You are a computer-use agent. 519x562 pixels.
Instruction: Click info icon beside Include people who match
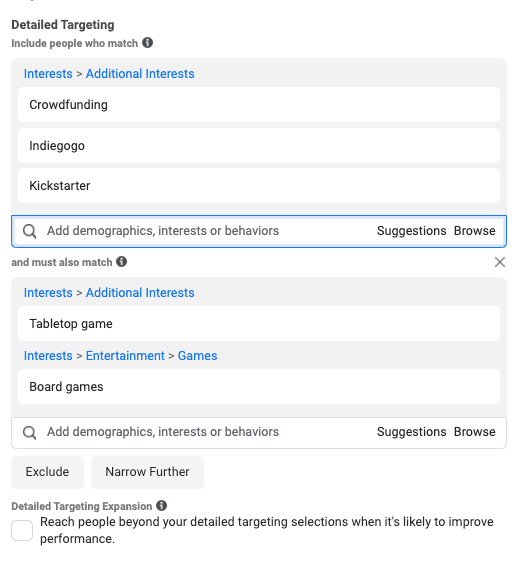click(147, 43)
